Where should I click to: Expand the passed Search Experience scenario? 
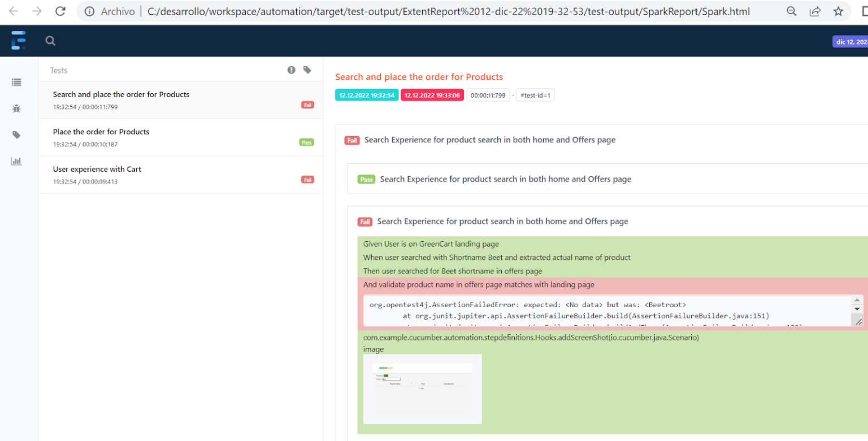click(x=505, y=179)
